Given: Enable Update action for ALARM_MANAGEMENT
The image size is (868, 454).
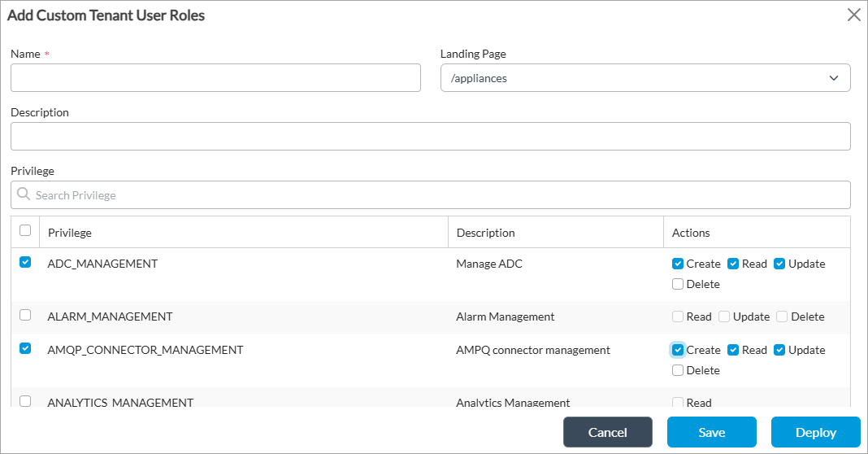Looking at the screenshot, I should (724, 316).
